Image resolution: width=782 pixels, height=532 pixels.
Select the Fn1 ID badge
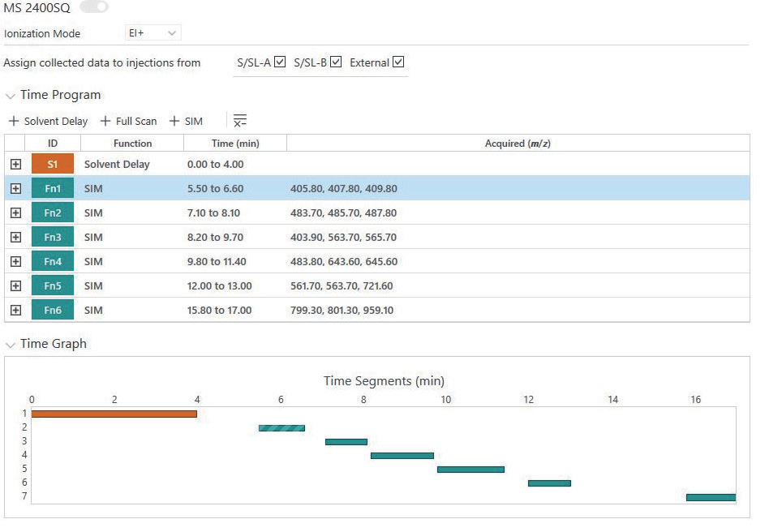53,188
